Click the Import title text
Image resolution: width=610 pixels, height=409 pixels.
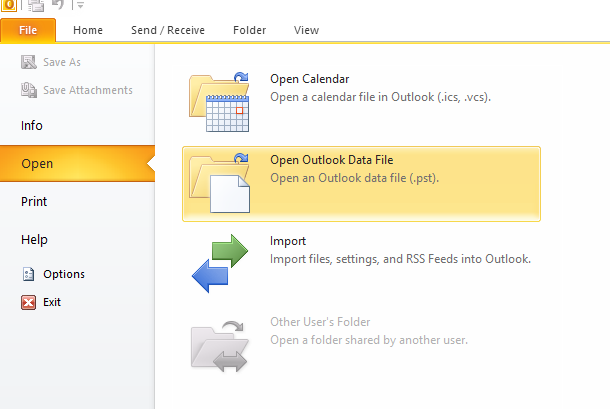pos(288,241)
